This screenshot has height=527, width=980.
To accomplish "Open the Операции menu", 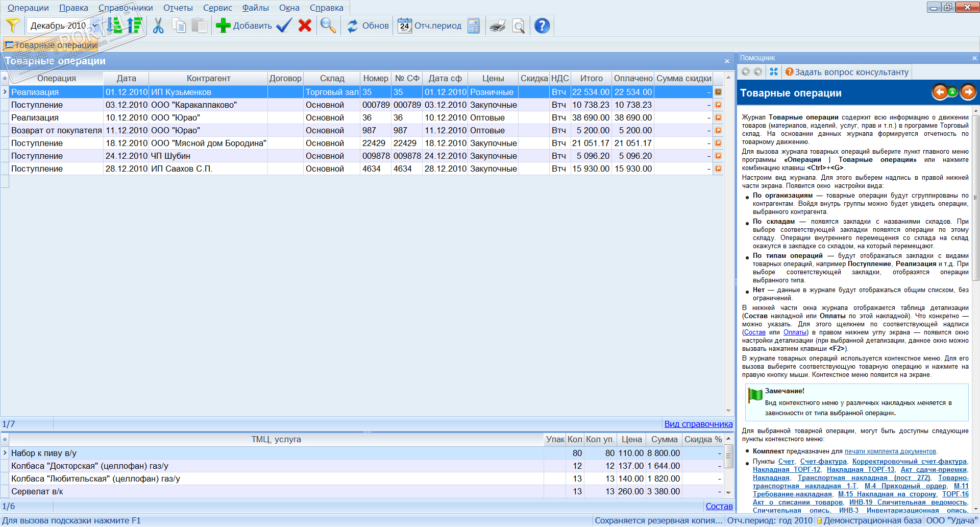I will pyautogui.click(x=28, y=8).
